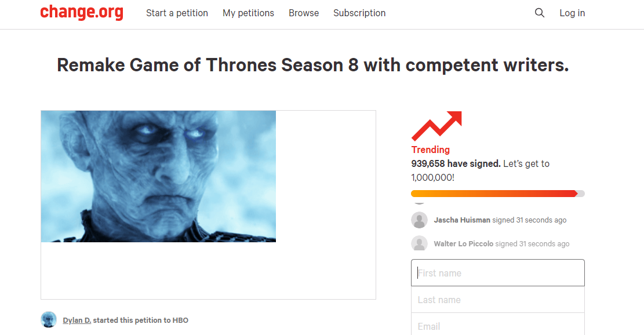Click into the Last name field

coord(497,300)
